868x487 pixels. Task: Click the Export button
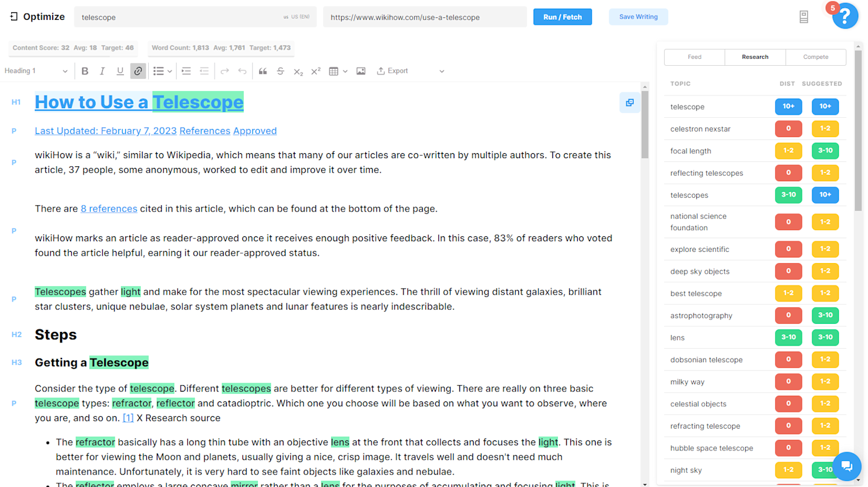coord(392,71)
